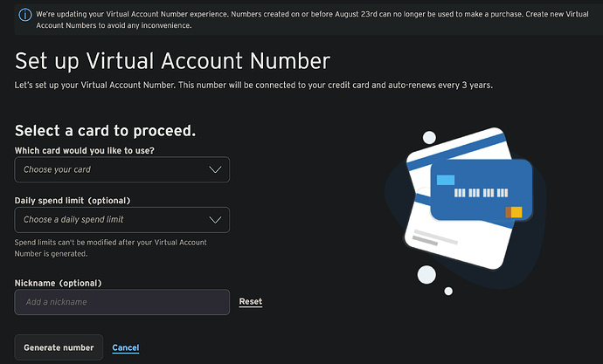Click the info icon in the notification banner
The height and width of the screenshot is (364, 603).
(x=25, y=15)
